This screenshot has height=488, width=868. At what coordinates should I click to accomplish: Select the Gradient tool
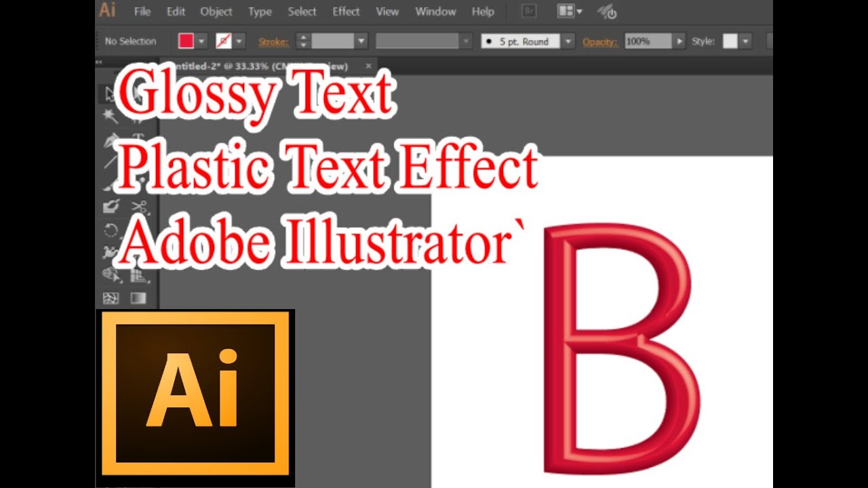point(138,298)
